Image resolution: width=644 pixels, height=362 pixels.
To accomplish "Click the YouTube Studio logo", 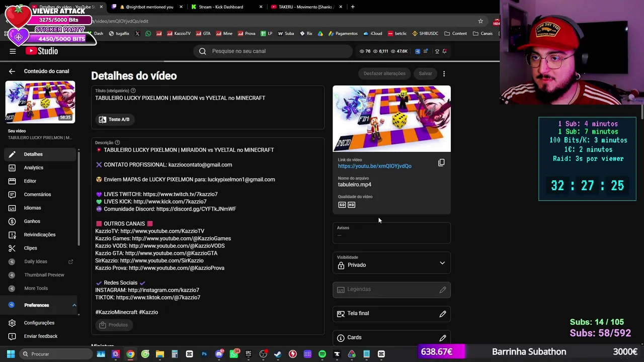I will (42, 51).
